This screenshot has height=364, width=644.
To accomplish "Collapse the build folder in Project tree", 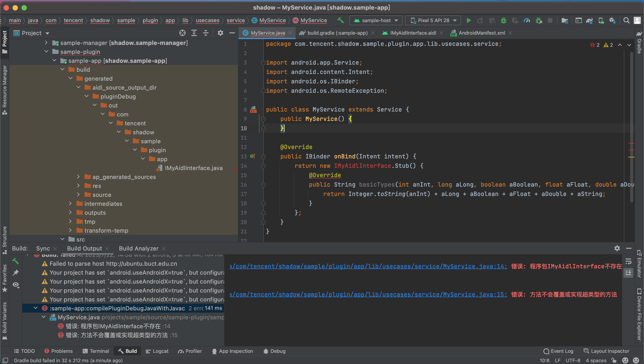I will pyautogui.click(x=62, y=69).
